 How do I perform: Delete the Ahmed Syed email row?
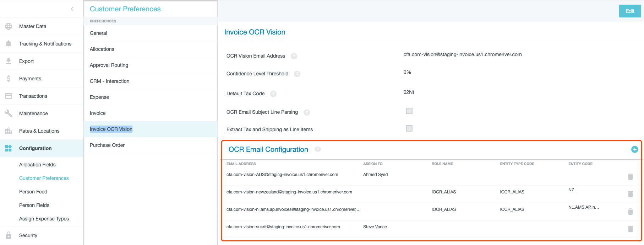pos(630,177)
